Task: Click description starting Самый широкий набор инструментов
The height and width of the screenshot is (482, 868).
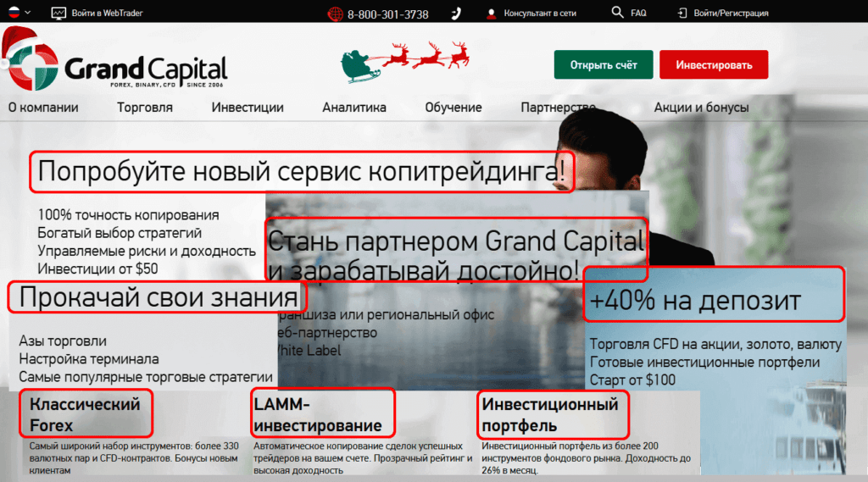Action: point(134,458)
